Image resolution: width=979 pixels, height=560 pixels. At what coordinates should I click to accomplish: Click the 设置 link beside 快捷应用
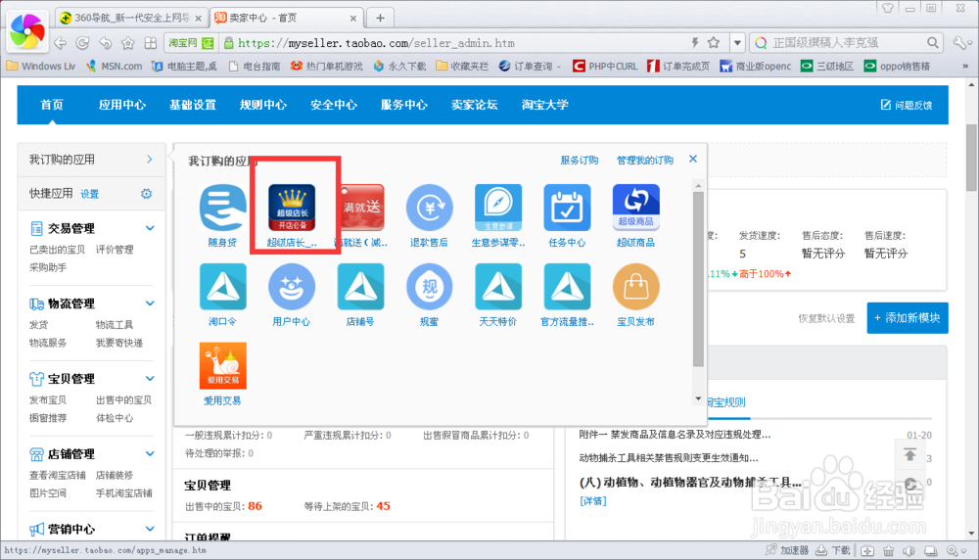[x=89, y=194]
